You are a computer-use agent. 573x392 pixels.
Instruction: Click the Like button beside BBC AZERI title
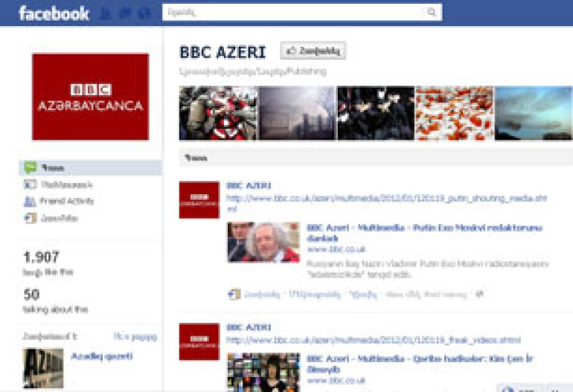313,51
